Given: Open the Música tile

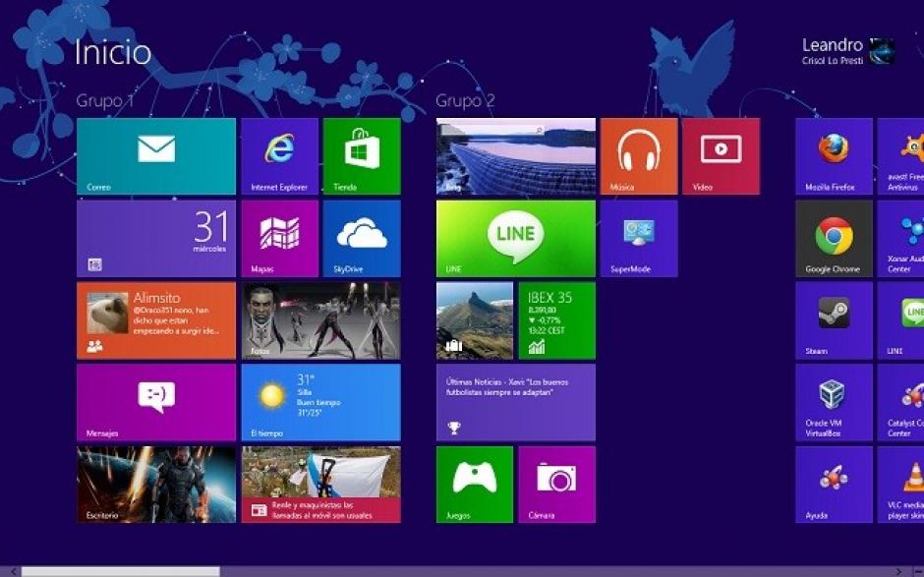Looking at the screenshot, I should click(638, 155).
